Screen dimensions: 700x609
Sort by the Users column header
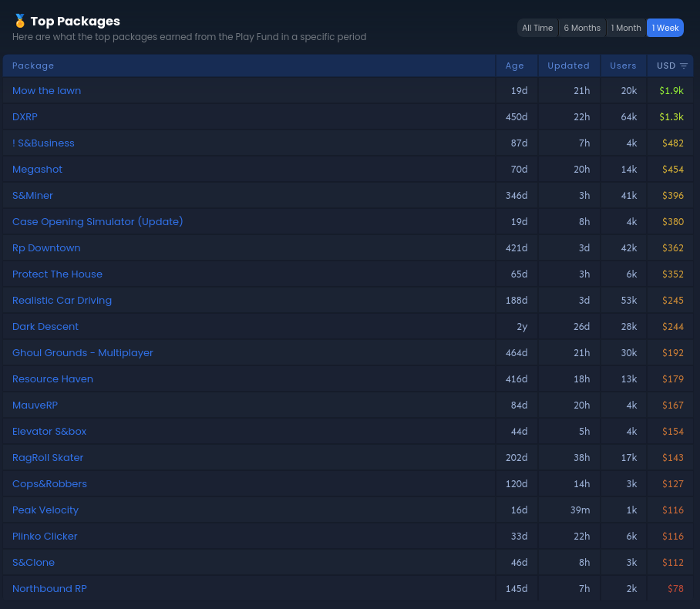point(623,66)
